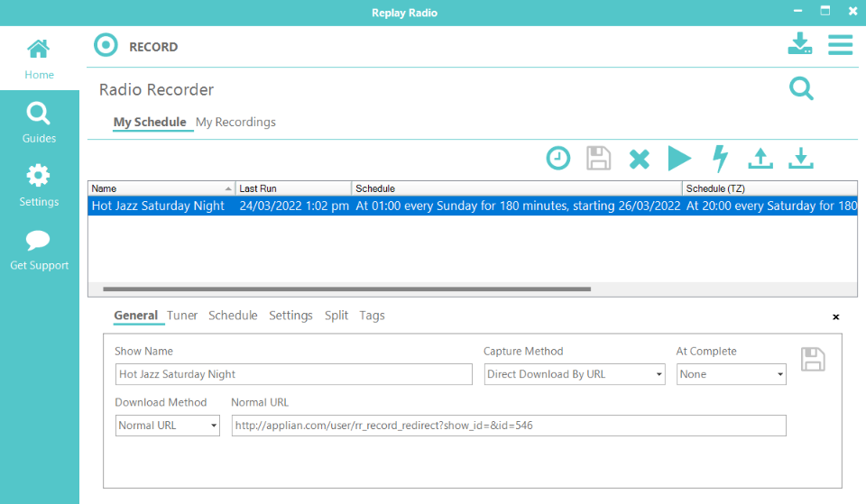Screen dimensions: 866x504
Task: Sort by the Name column header
Action: [x=161, y=188]
